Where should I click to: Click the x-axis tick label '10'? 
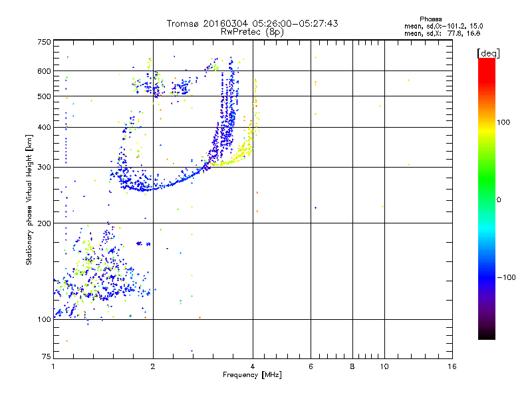(x=384, y=366)
